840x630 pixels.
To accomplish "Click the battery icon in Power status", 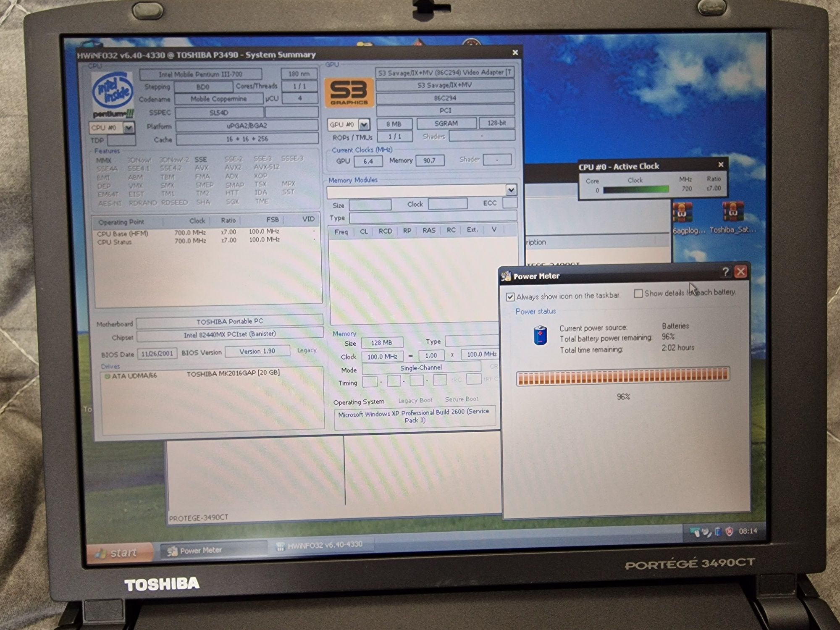I will tap(540, 335).
